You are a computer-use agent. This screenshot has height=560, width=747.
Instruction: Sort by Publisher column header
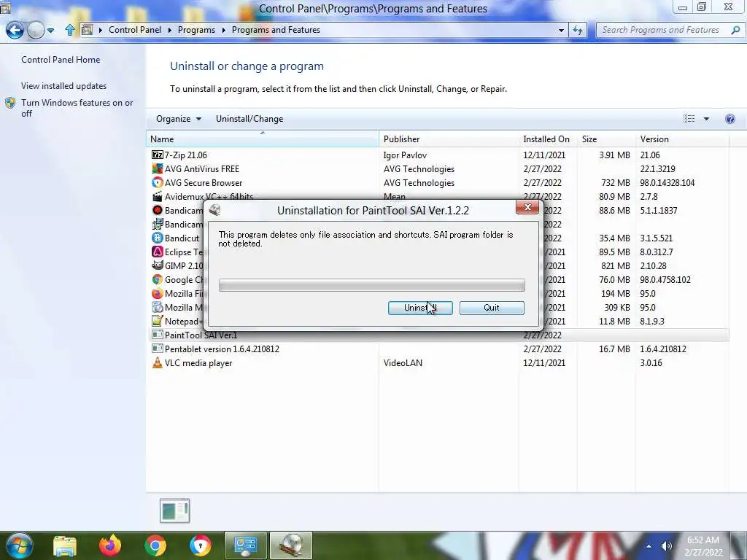point(449,139)
